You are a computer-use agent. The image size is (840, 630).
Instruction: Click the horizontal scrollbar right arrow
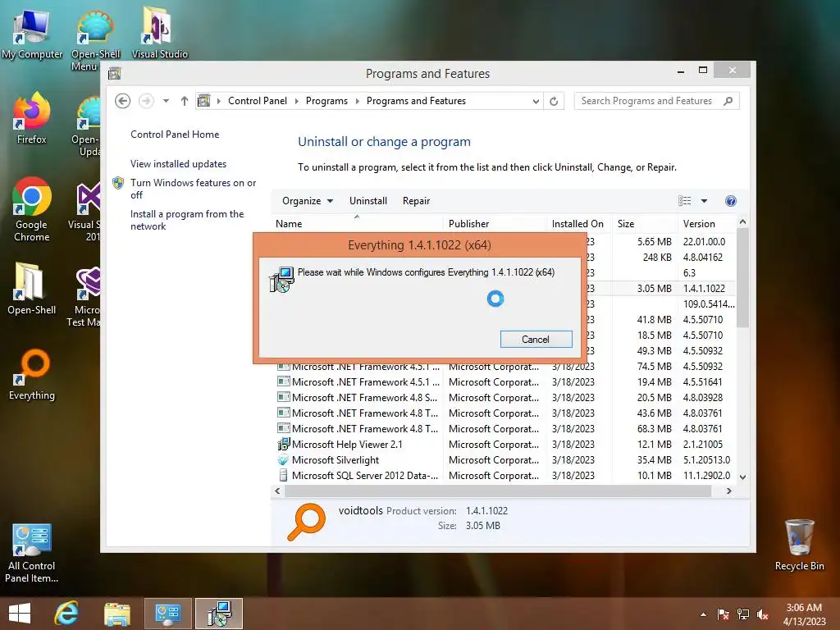[x=728, y=491]
